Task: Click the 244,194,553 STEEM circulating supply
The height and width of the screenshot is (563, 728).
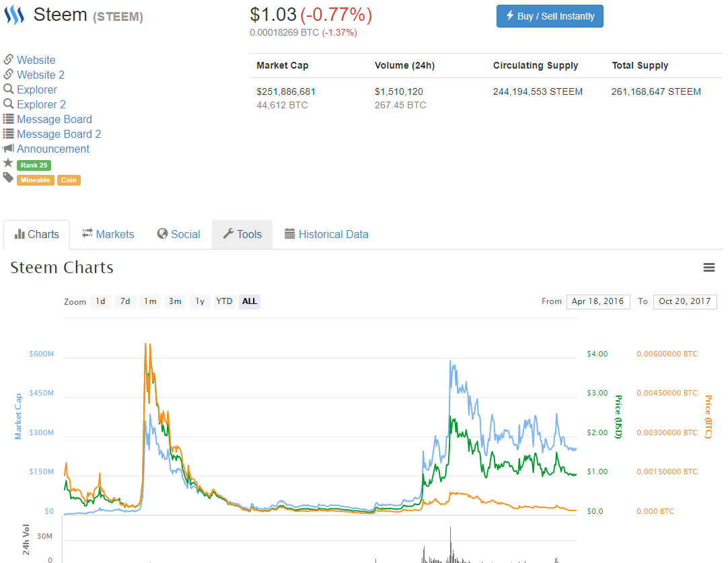Action: (538, 92)
